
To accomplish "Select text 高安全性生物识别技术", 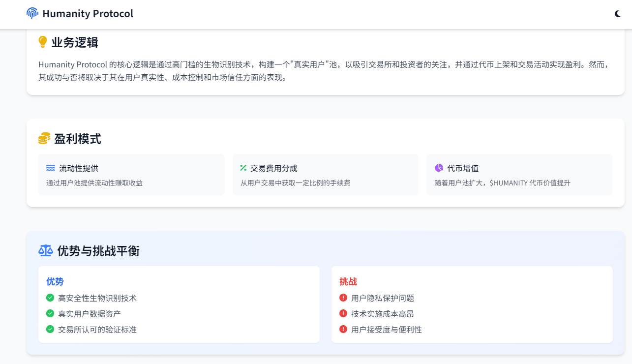I will pyautogui.click(x=97, y=298).
